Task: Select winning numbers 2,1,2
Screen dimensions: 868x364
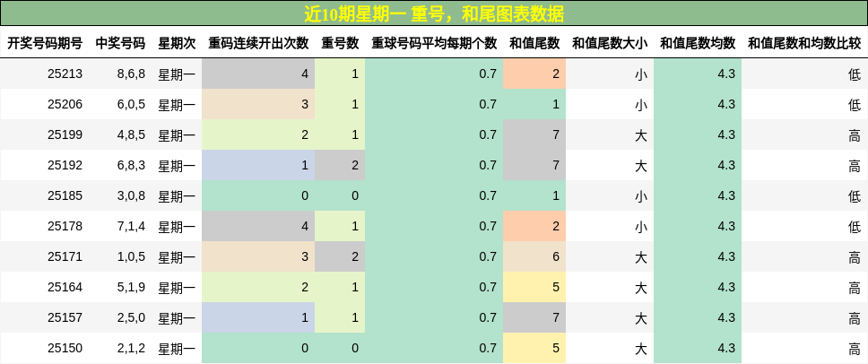Action: pos(131,348)
